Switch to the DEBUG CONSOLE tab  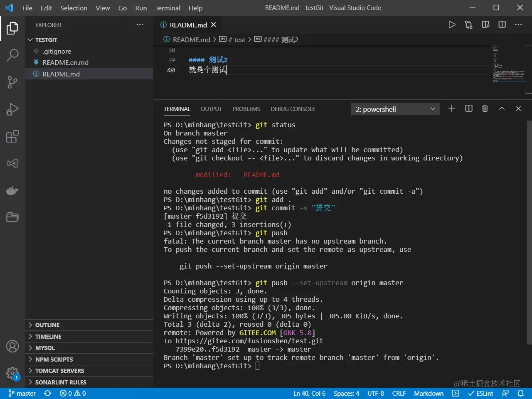point(293,109)
